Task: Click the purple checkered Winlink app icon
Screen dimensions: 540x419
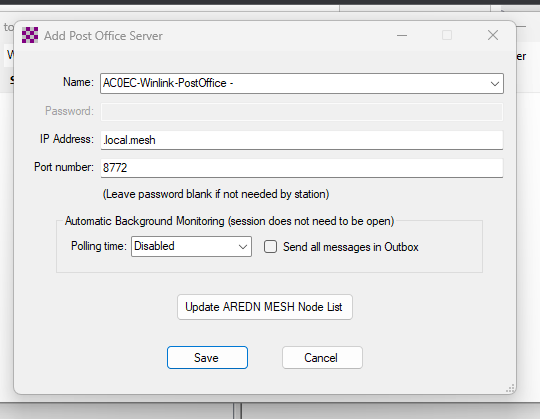Action: (x=30, y=35)
